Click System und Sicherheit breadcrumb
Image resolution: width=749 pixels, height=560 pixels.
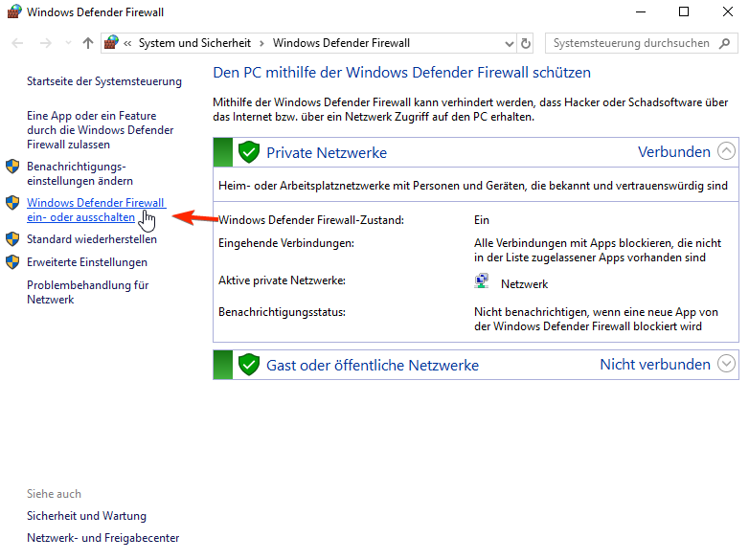[x=194, y=43]
